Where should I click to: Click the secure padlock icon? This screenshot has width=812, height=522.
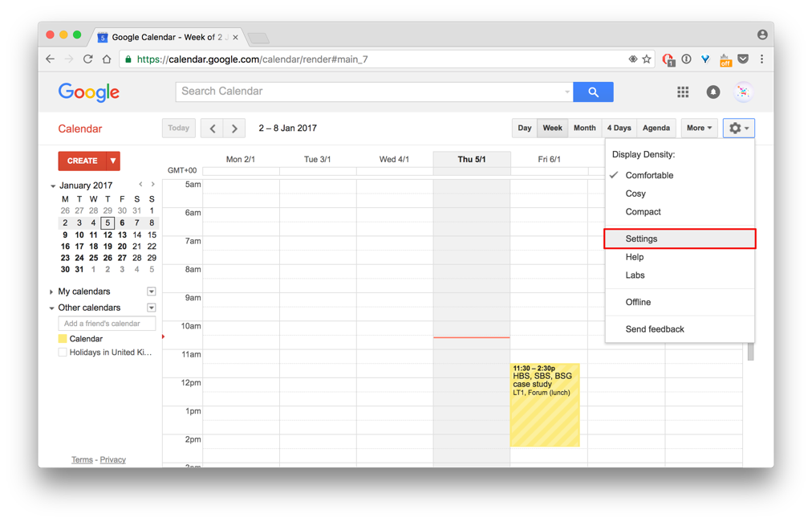[128, 59]
